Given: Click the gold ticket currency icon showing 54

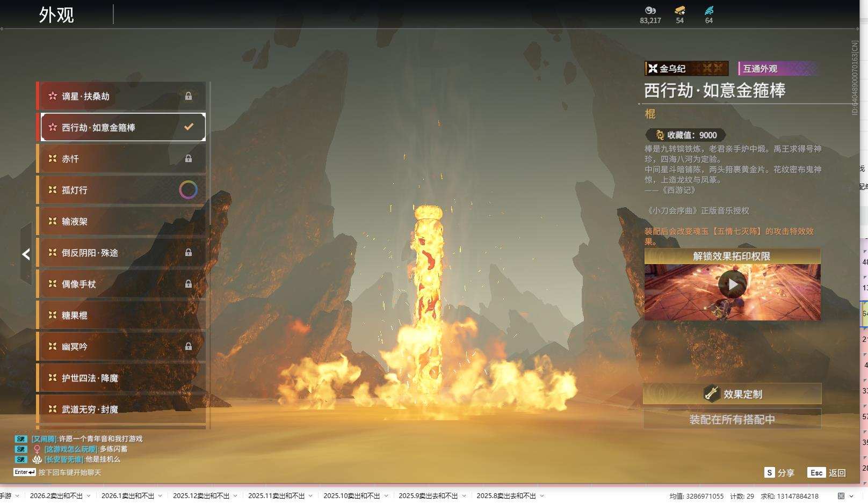Looking at the screenshot, I should click(679, 10).
